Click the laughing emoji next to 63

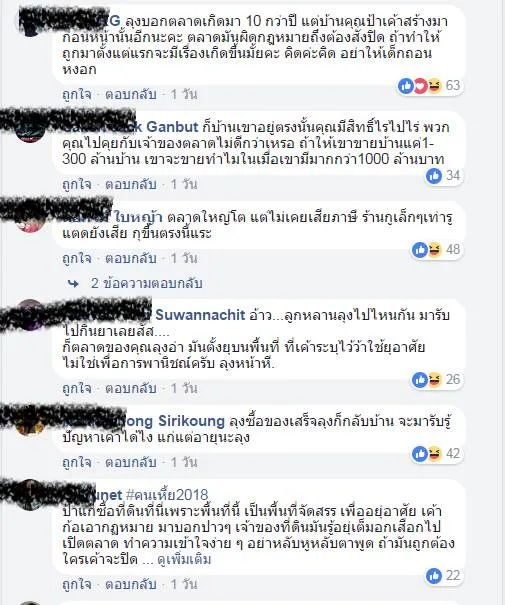[x=434, y=86]
